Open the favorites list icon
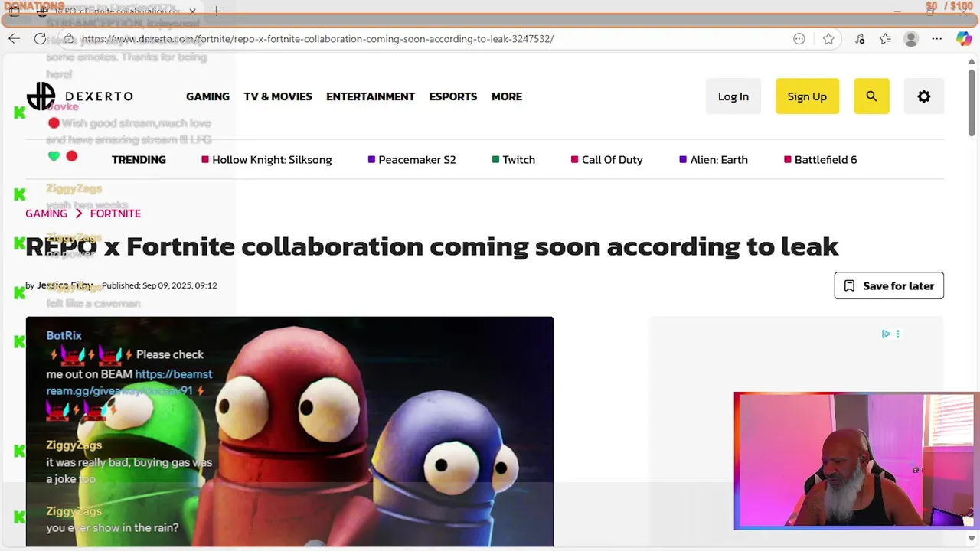The height and width of the screenshot is (551, 980). (x=885, y=39)
